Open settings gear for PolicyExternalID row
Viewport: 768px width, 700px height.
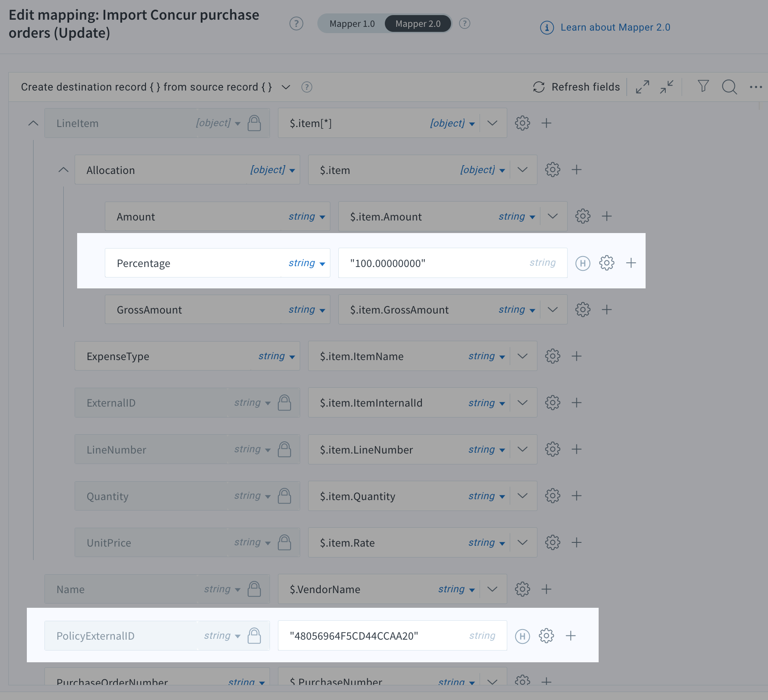pos(546,635)
